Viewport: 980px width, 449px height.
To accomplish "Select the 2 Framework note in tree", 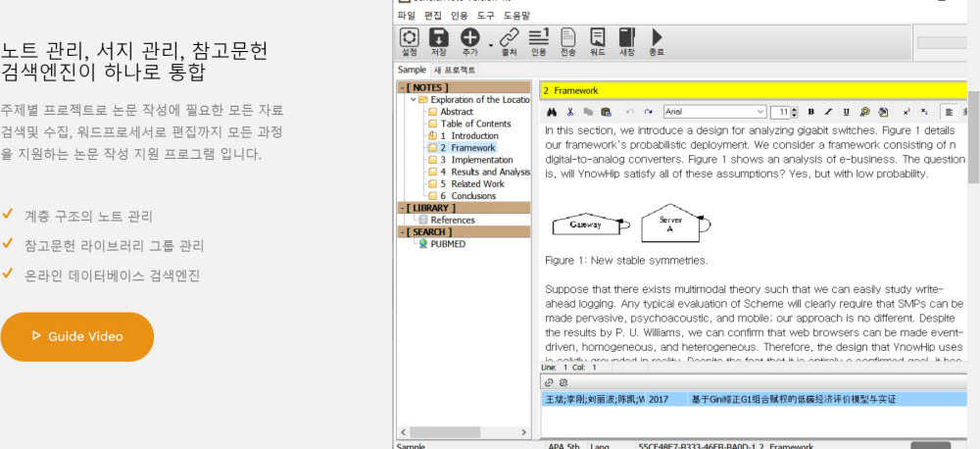I will [467, 148].
